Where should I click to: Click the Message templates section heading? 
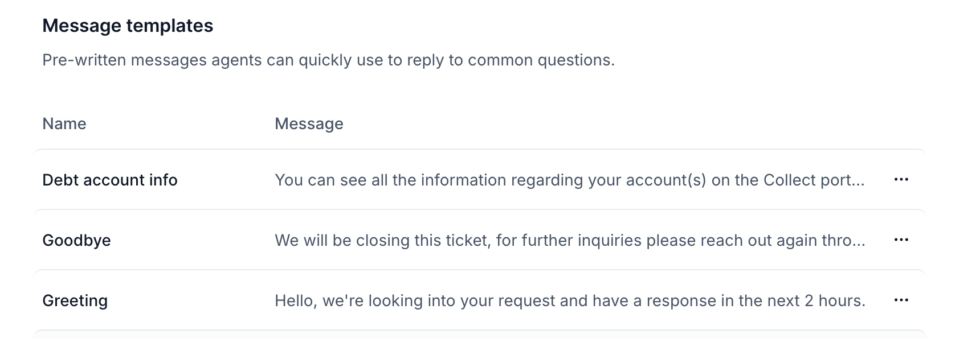click(128, 26)
